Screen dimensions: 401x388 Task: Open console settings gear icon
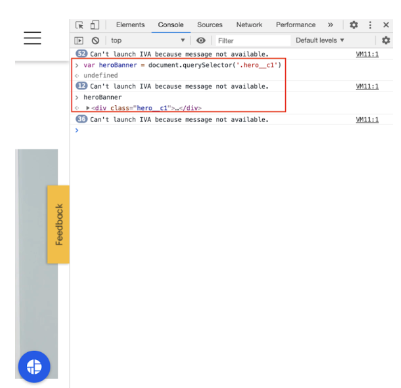[x=386, y=40]
